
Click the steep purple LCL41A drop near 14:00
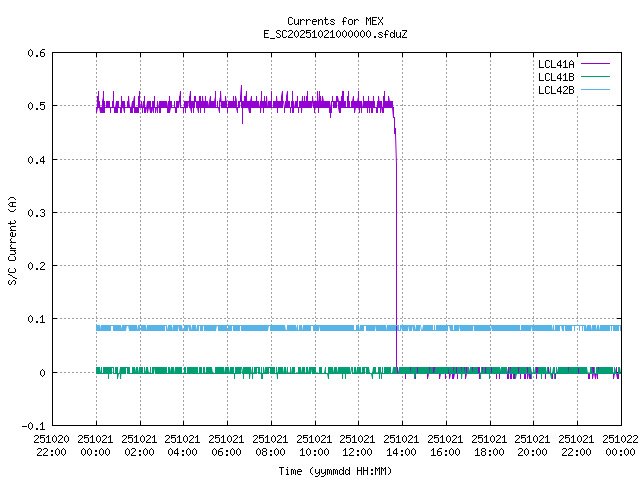click(397, 250)
